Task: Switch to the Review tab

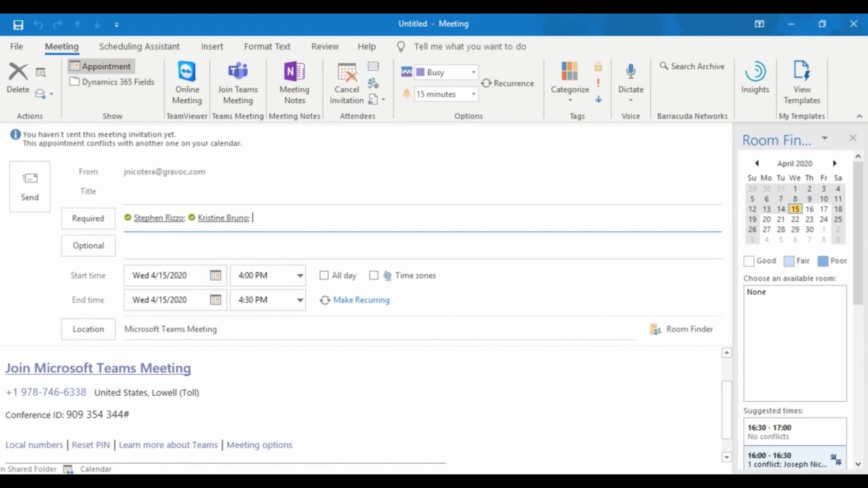Action: tap(325, 46)
